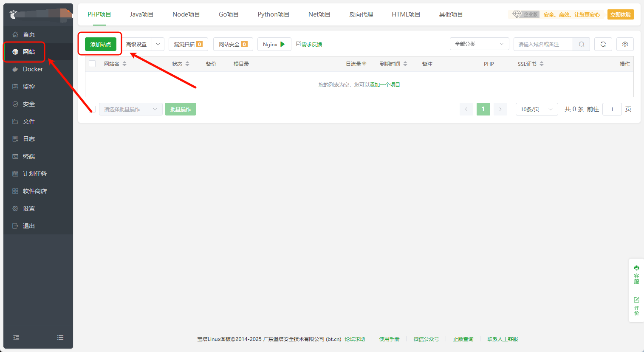Open table settings gear icon
The image size is (644, 352).
625,44
